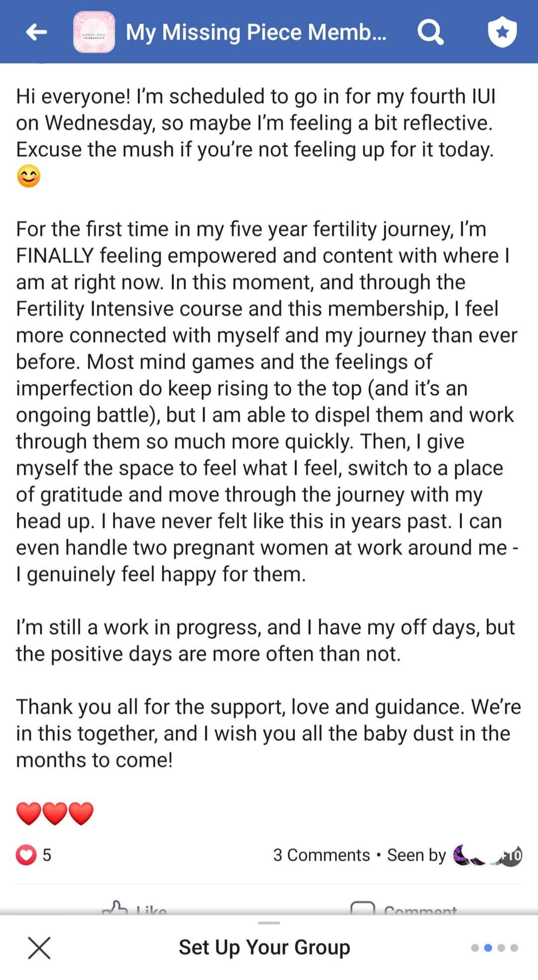Jump to the last setup page dot
The width and height of the screenshot is (538, 980).
(514, 948)
